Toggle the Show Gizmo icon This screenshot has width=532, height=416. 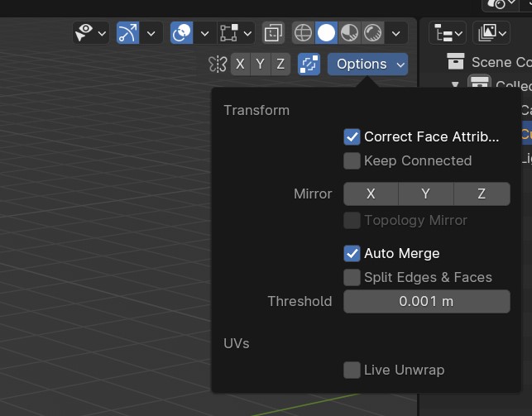tap(127, 33)
